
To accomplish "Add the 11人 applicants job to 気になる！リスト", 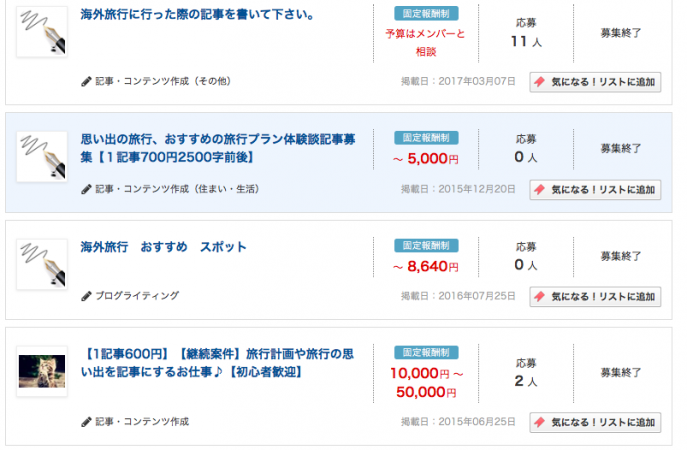I will click(x=595, y=82).
